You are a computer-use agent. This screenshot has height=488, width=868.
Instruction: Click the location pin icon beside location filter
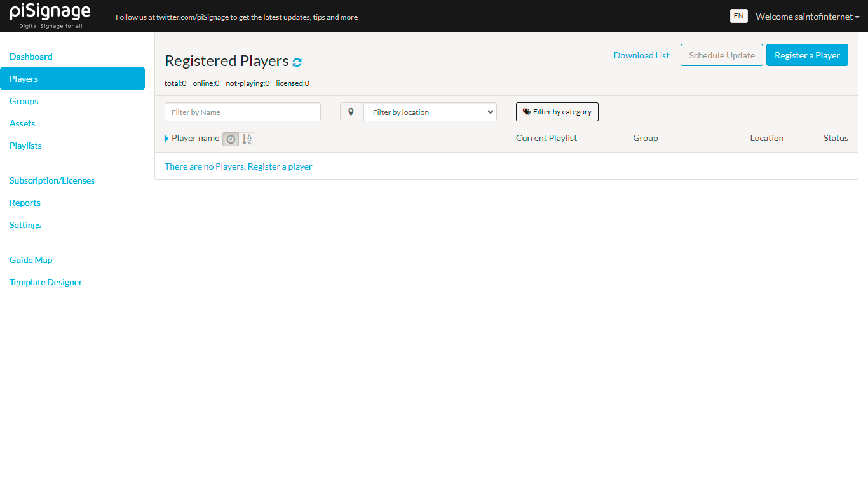(351, 112)
